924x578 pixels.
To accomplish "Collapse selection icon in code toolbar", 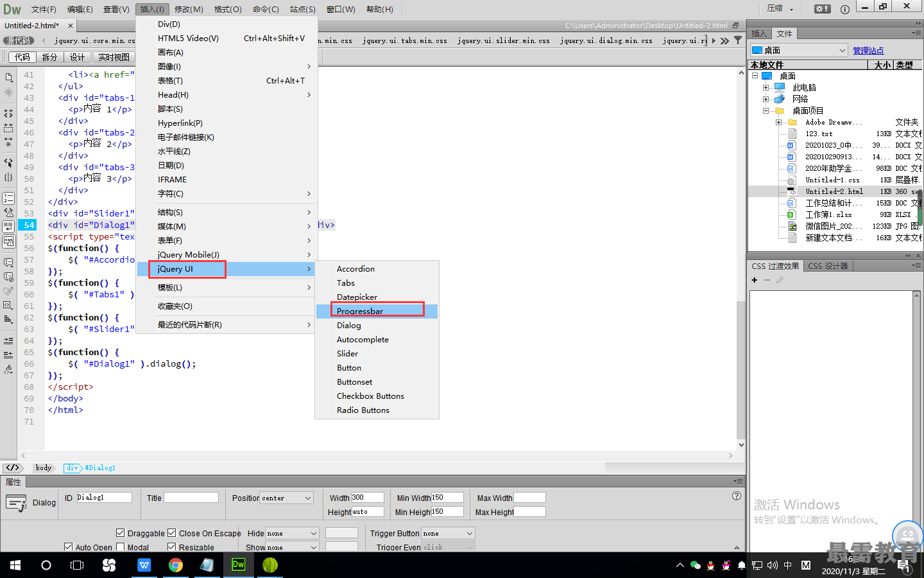I will click(x=8, y=128).
